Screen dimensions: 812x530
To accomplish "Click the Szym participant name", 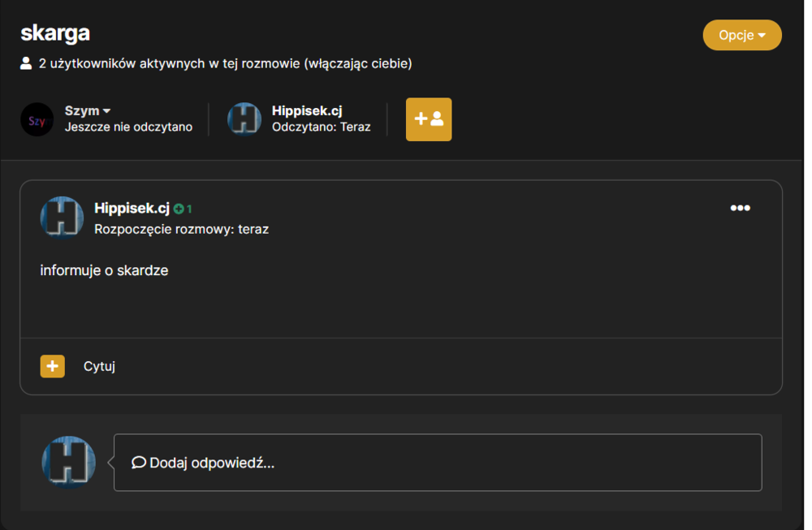I will [x=82, y=110].
